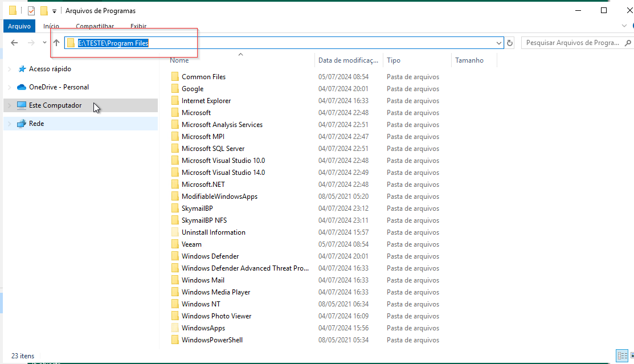Click the search magnifier icon
This screenshot has height=364, width=634.
tap(628, 43)
